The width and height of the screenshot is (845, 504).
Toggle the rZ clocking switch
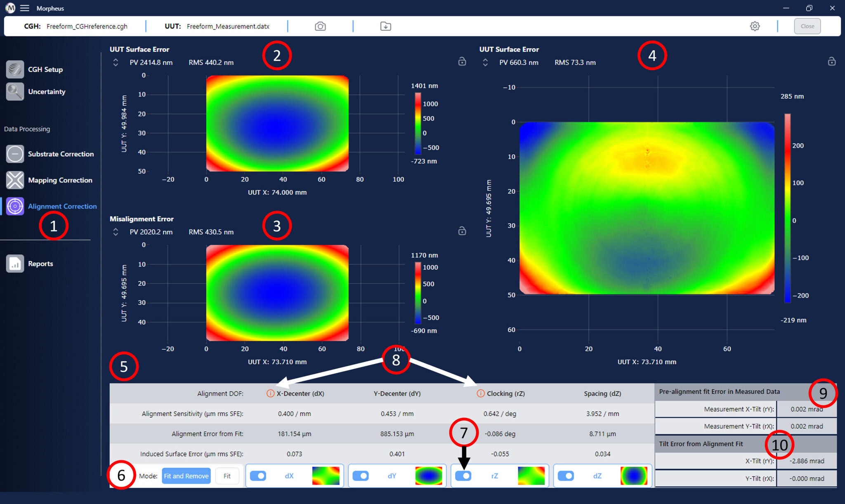point(463,476)
